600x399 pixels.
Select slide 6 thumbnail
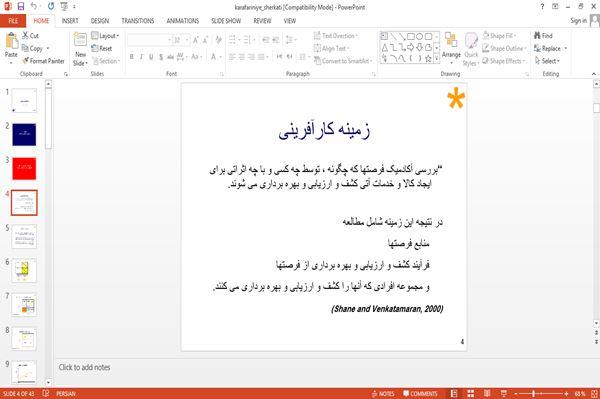[x=24, y=270]
